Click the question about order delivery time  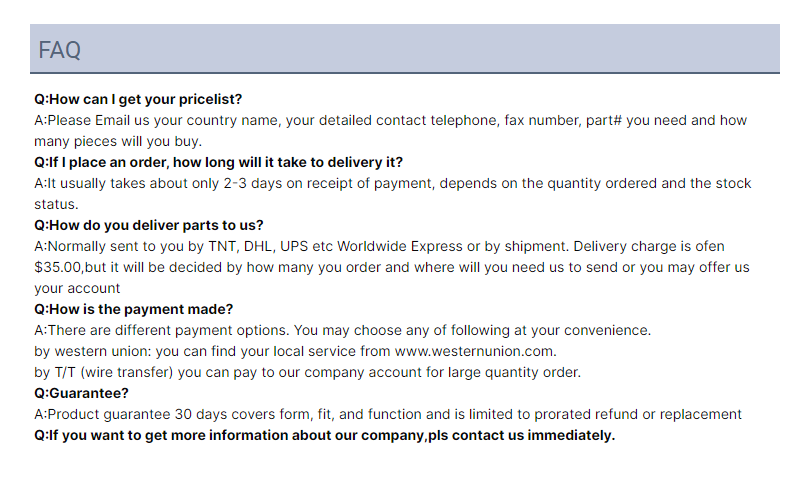click(x=218, y=162)
